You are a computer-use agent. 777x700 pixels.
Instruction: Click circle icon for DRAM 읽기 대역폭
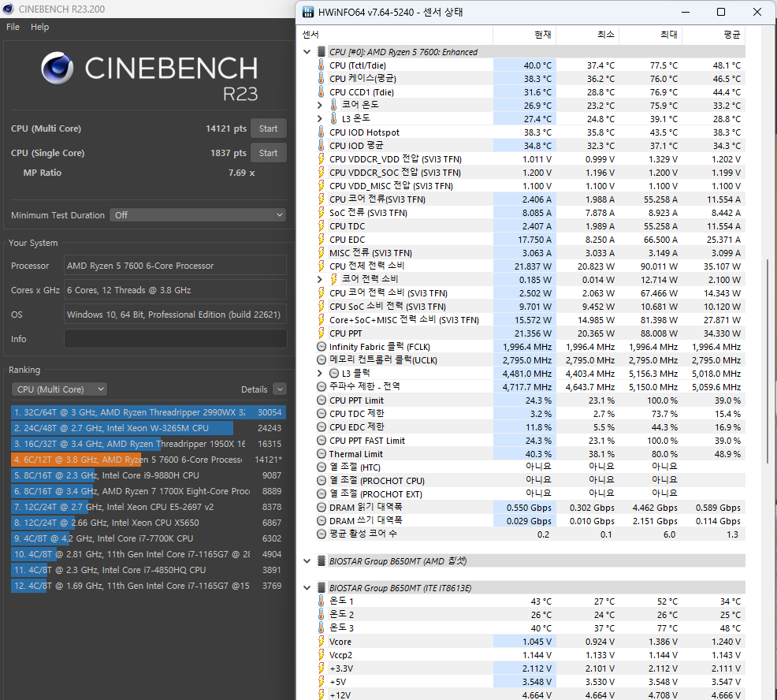(x=321, y=507)
